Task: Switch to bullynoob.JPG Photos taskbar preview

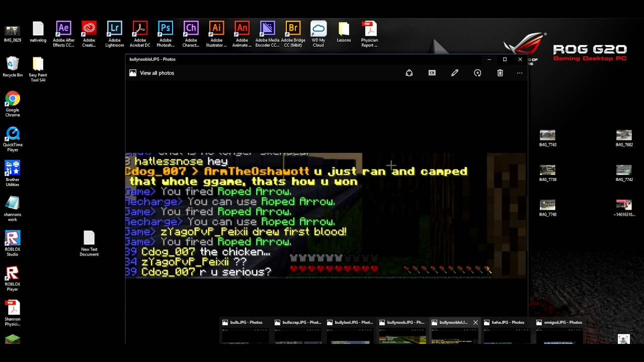Action: coord(402,331)
